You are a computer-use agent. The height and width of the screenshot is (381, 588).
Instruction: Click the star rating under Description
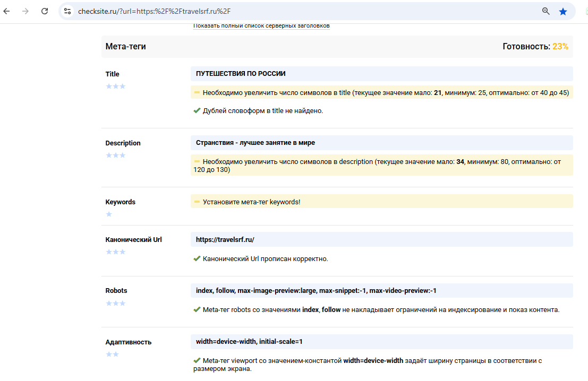tap(115, 155)
